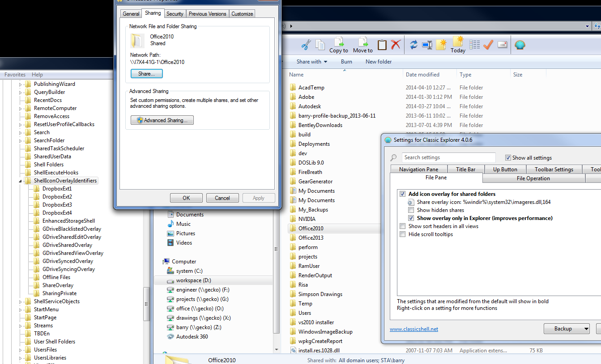This screenshot has width=601, height=364.
Task: Click OK in the Properties dialog
Action: 186,198
